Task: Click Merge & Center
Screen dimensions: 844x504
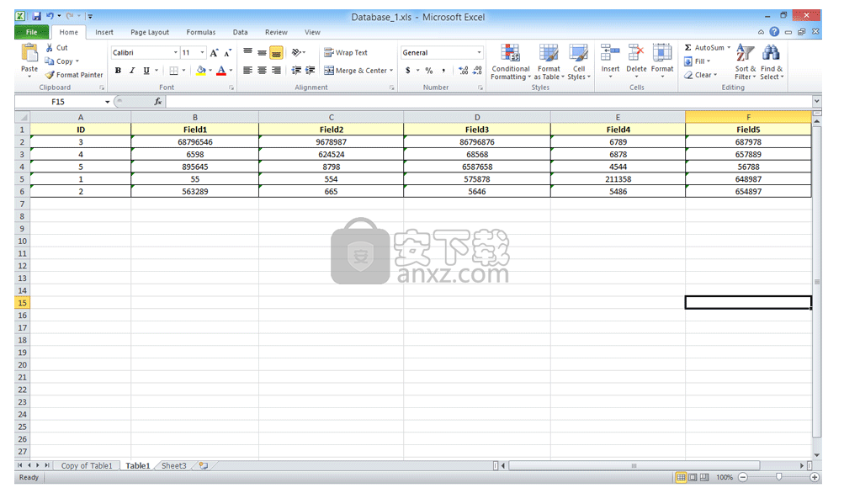Action: [355, 71]
